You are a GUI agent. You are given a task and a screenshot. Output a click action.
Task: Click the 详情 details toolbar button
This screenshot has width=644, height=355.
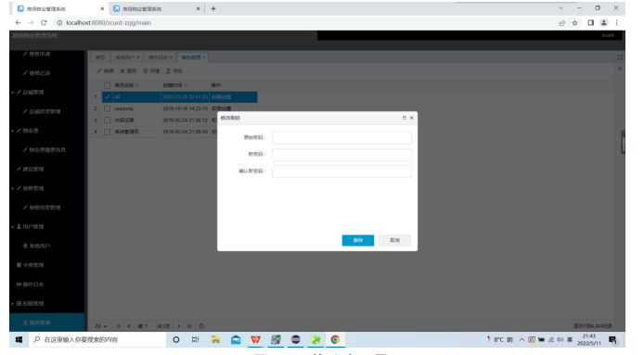pos(151,71)
